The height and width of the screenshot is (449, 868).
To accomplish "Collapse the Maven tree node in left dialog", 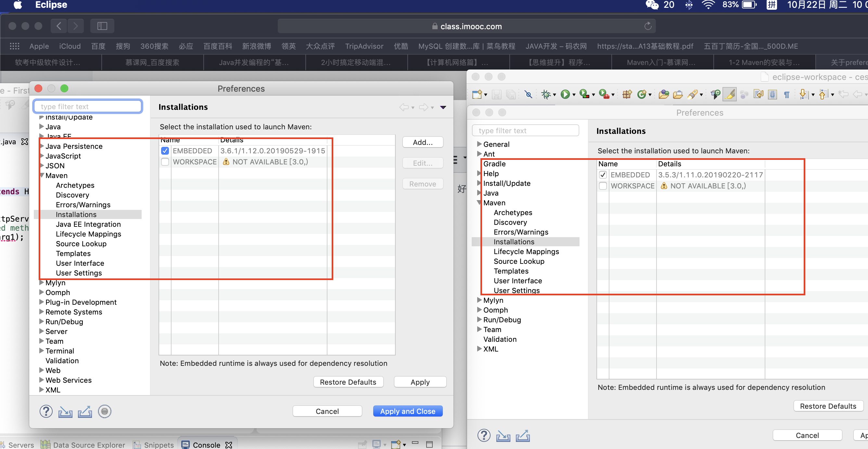I will point(42,175).
